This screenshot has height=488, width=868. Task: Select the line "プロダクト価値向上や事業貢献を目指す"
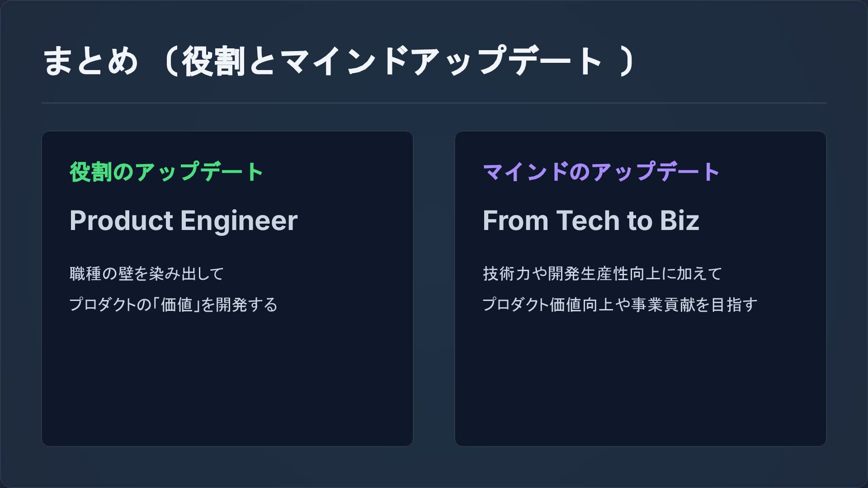[x=620, y=305]
